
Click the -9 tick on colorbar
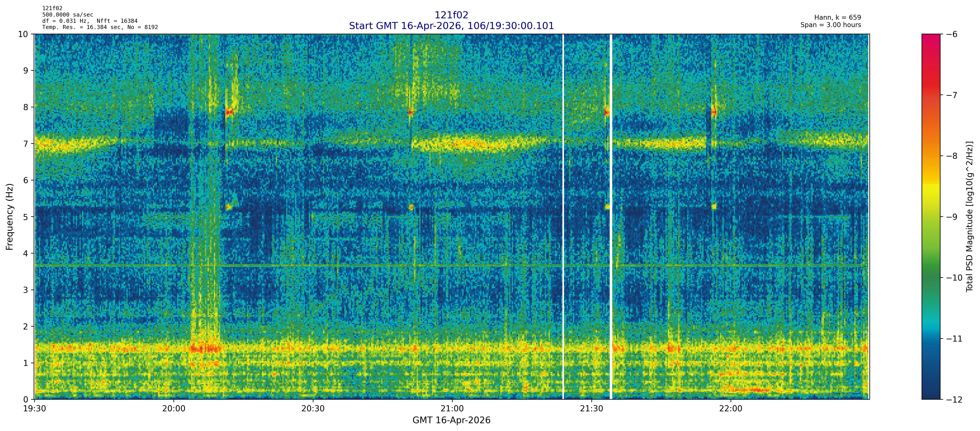tap(951, 217)
